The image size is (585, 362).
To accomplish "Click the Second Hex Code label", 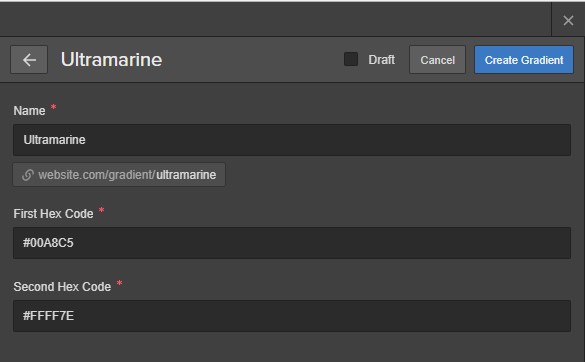I will point(62,287).
